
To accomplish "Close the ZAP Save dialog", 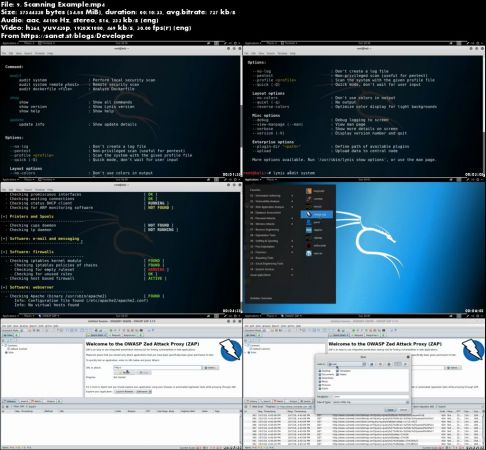I will pyautogui.click(x=408, y=357).
